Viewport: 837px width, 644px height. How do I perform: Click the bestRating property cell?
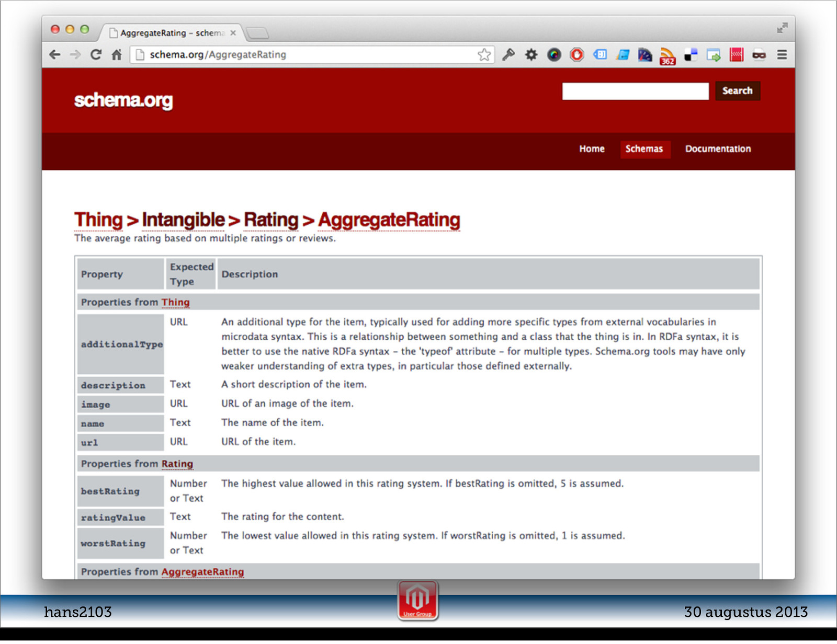[121, 491]
